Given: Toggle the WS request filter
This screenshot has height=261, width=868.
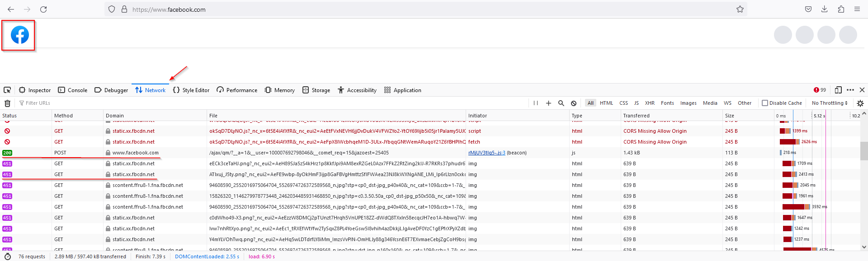Looking at the screenshot, I should pyautogui.click(x=727, y=103).
